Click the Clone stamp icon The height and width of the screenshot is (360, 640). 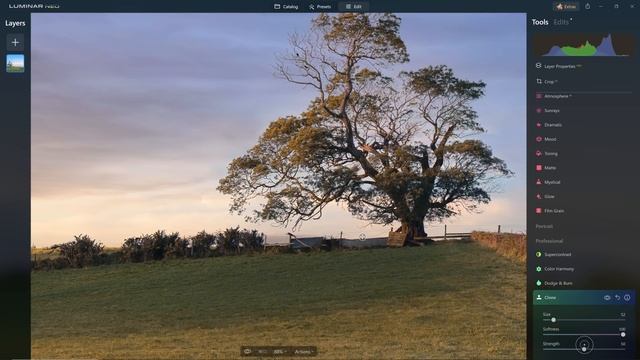[539, 298]
